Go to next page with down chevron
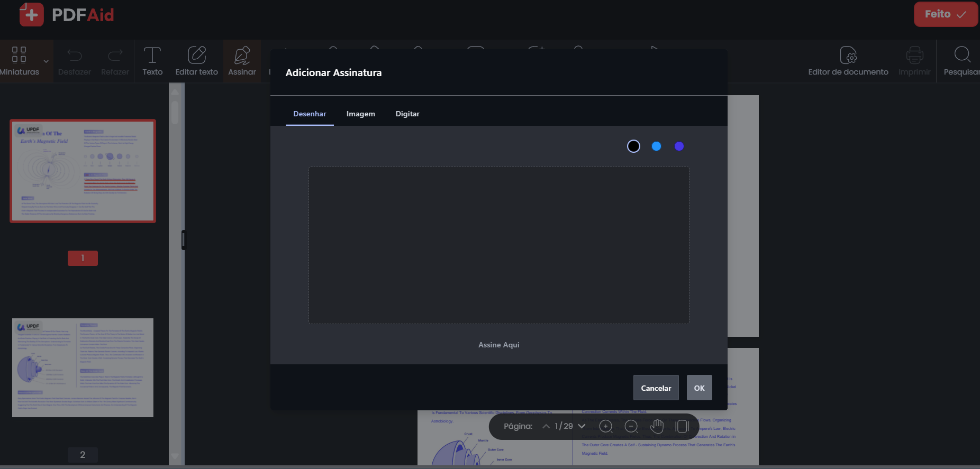 [x=582, y=426]
